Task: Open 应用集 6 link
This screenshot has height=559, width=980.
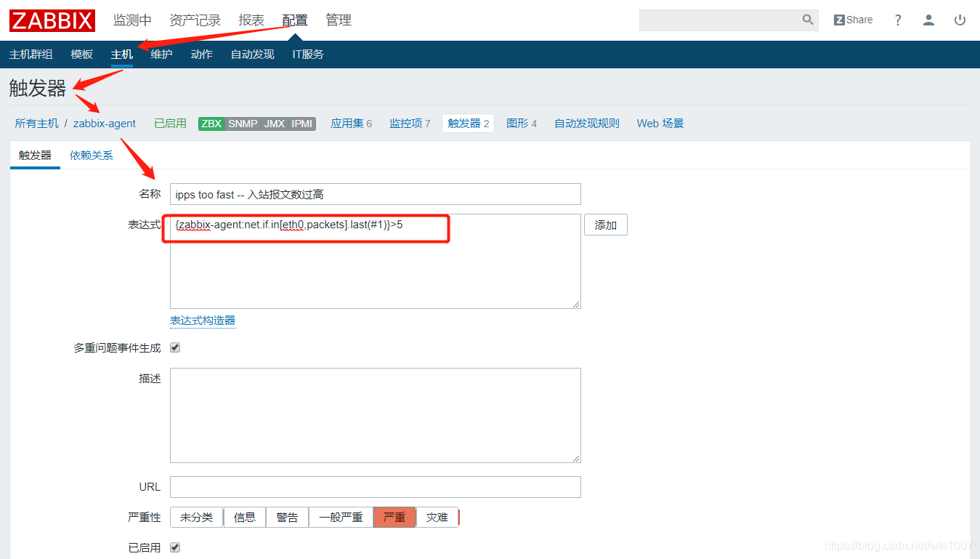Action: click(x=352, y=124)
